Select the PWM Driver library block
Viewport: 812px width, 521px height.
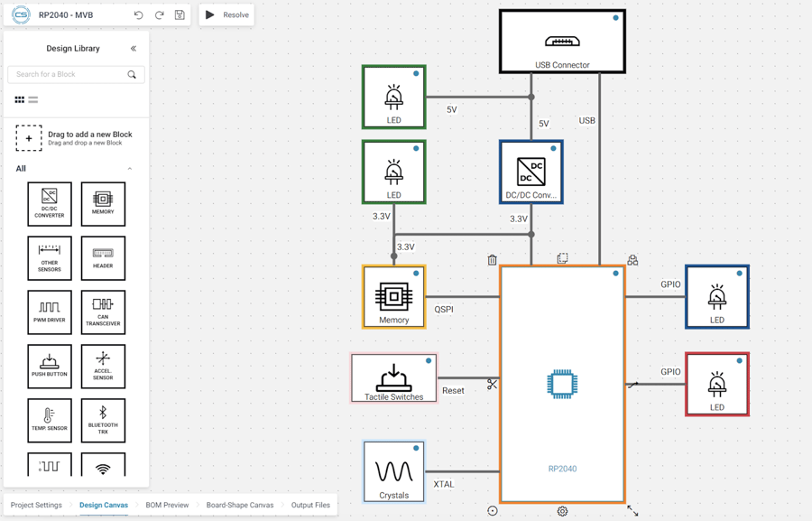[50, 312]
